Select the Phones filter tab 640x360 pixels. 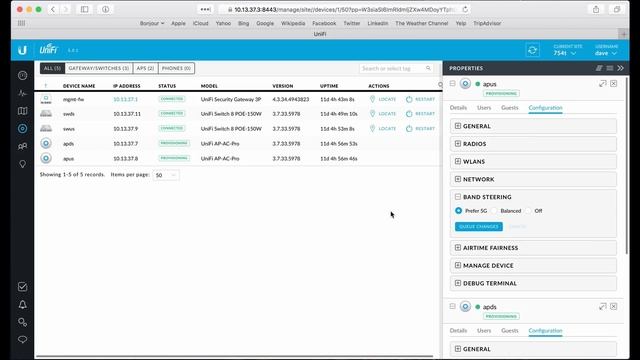click(x=176, y=68)
